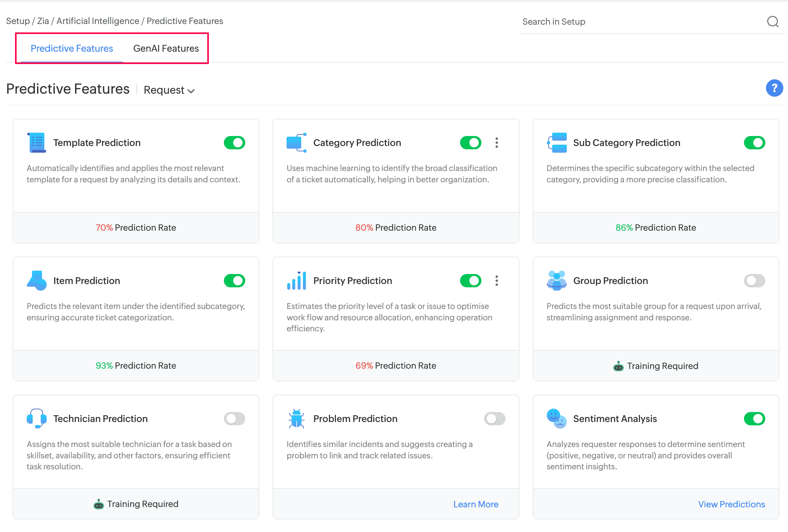The height and width of the screenshot is (532, 788).
Task: Click the Problem Prediction bug icon
Action: tap(296, 418)
